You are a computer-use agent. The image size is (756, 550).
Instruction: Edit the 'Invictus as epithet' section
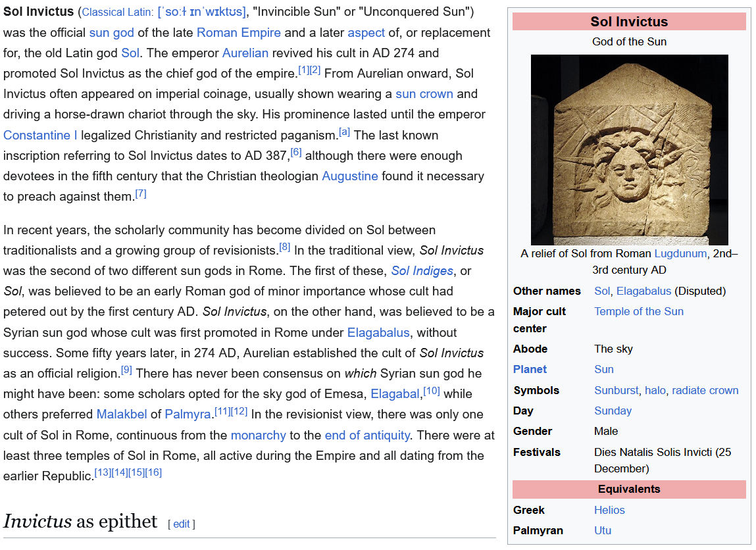(x=182, y=524)
